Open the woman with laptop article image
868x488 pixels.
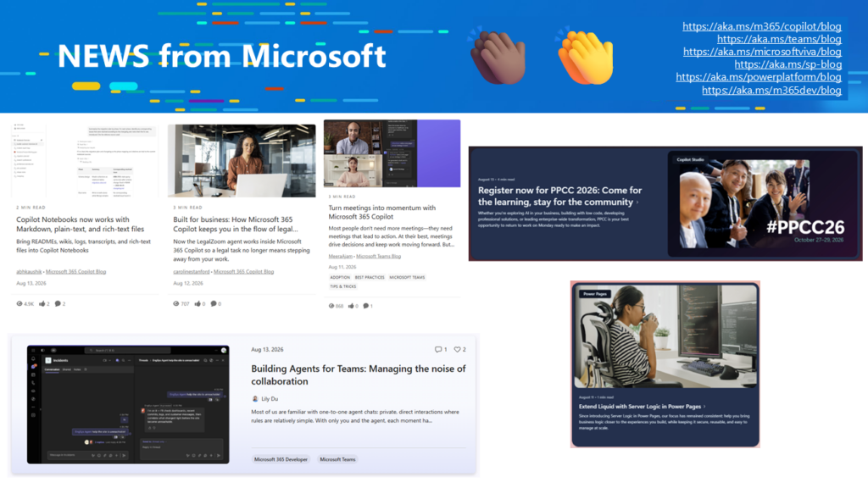point(242,160)
